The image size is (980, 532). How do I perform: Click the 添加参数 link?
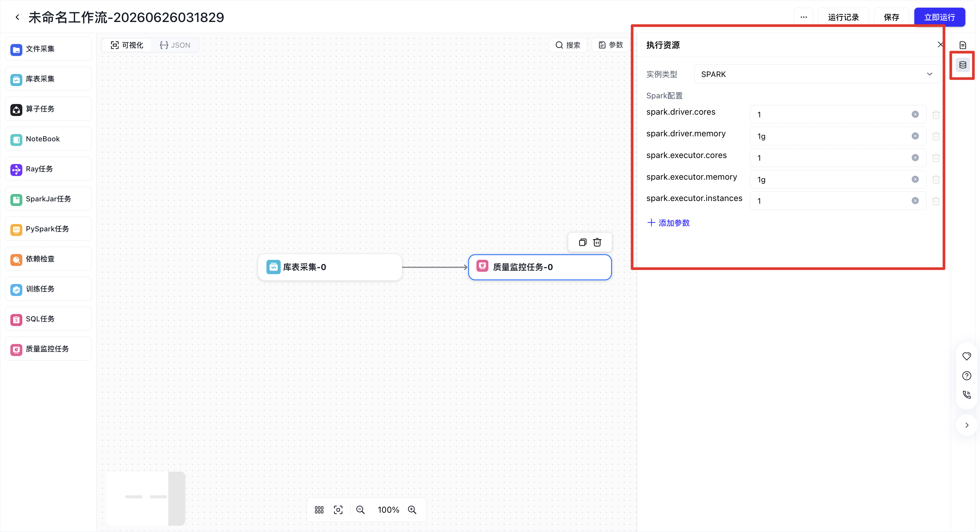coord(669,223)
